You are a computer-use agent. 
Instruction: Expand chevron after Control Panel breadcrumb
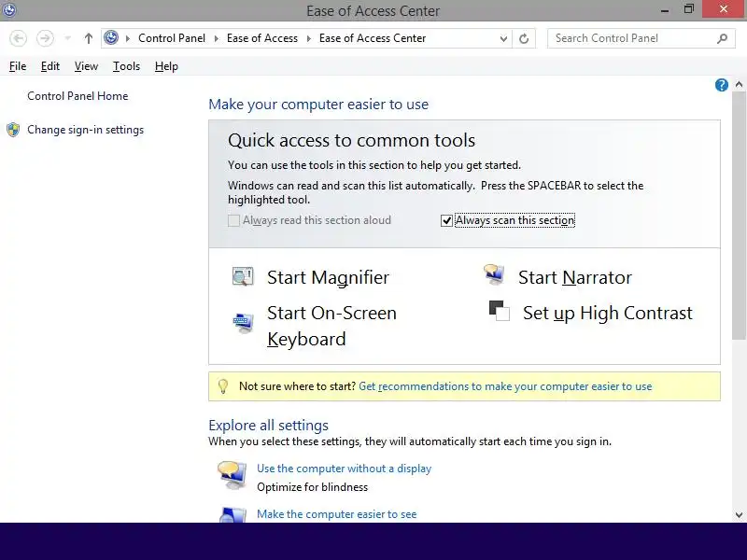click(217, 38)
